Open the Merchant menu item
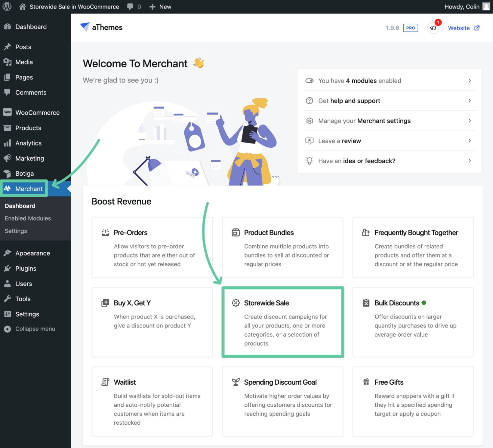Image resolution: width=493 pixels, height=448 pixels. (35, 189)
